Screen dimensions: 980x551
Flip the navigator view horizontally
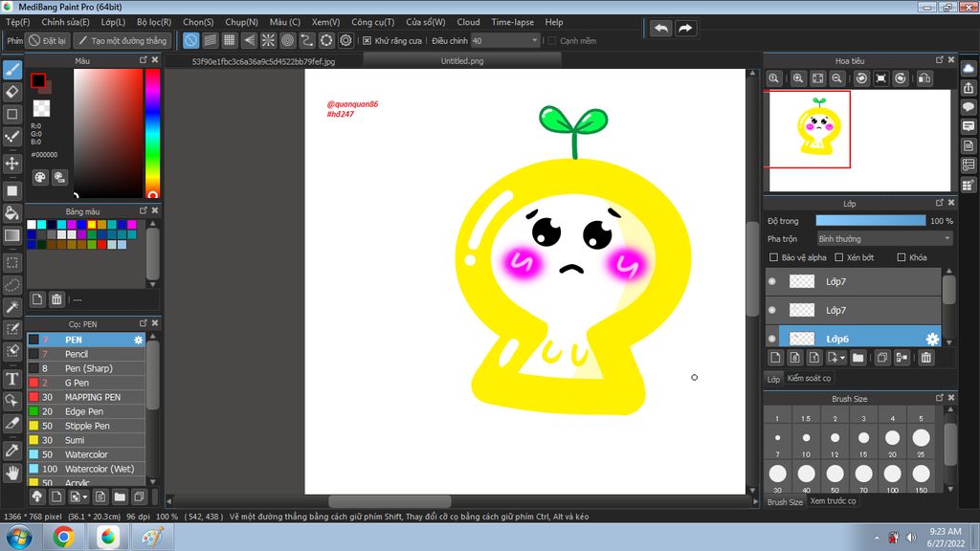(924, 78)
